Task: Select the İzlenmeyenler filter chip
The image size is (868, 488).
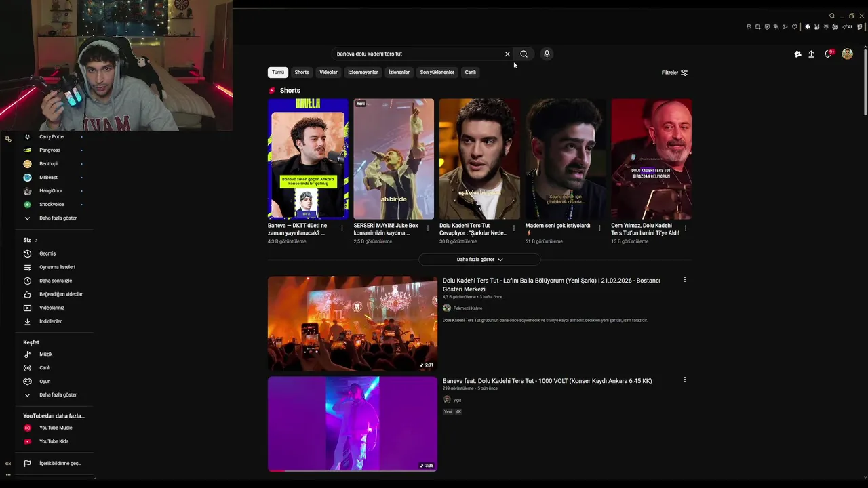Action: (363, 73)
